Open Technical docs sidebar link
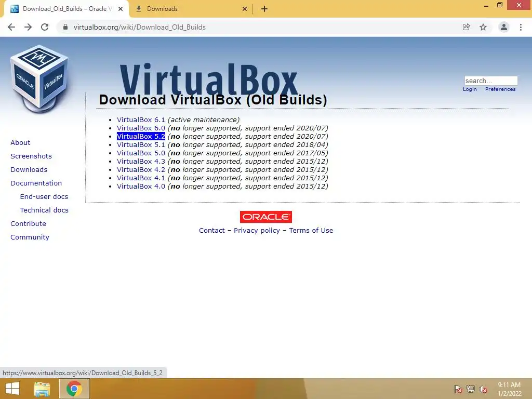Image resolution: width=532 pixels, height=399 pixels. coord(44,210)
